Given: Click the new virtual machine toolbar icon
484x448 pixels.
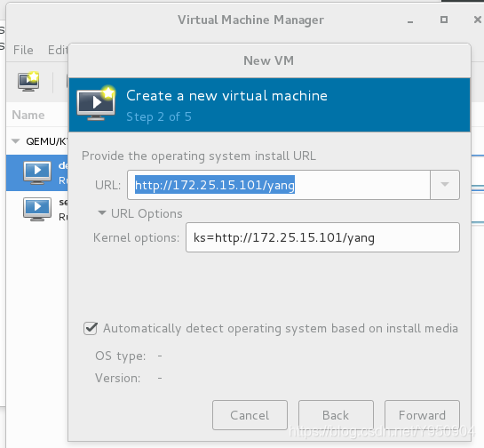Looking at the screenshot, I should [x=28, y=82].
